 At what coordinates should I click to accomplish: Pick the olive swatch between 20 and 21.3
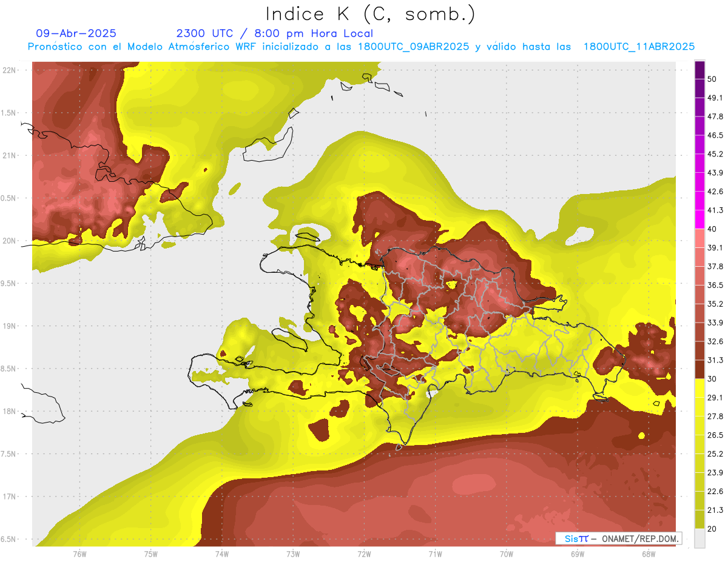click(x=699, y=519)
